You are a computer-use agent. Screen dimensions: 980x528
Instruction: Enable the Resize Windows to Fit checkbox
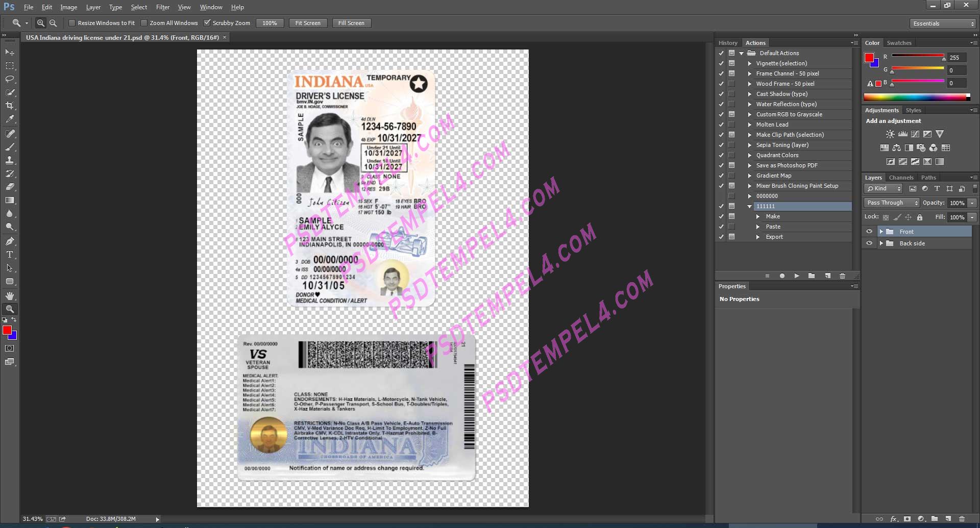pos(72,23)
